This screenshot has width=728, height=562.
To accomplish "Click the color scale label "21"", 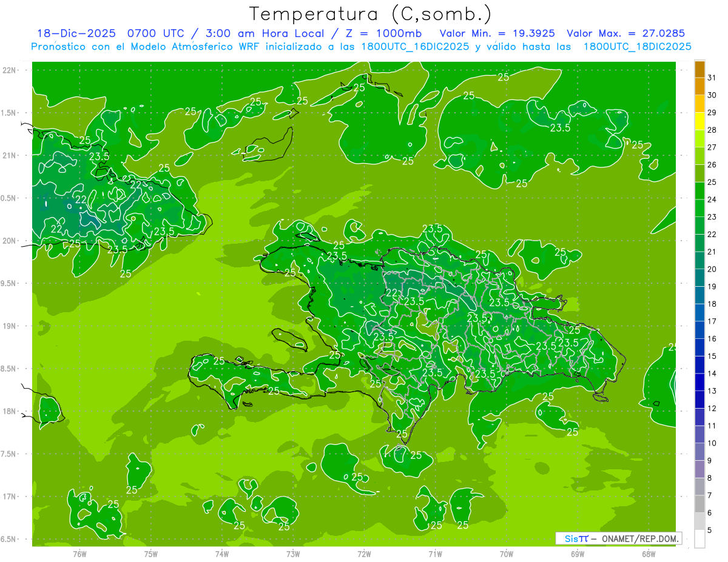I will [712, 252].
